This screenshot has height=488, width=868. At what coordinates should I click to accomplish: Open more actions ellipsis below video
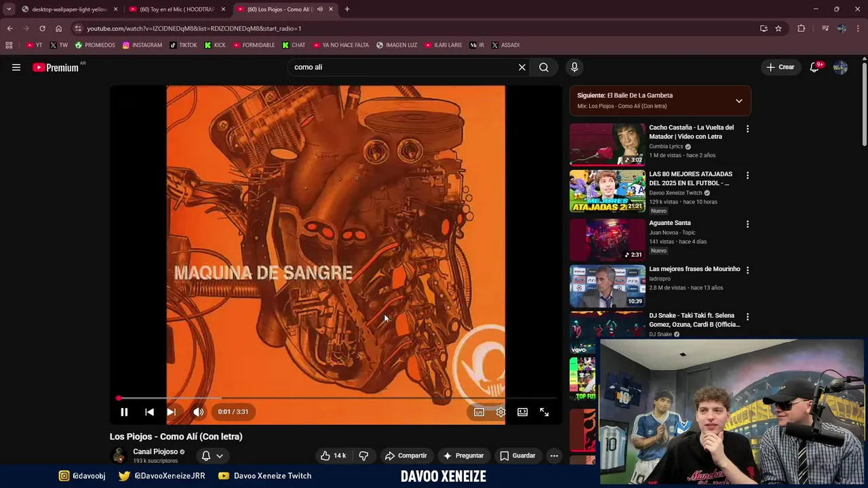(554, 455)
